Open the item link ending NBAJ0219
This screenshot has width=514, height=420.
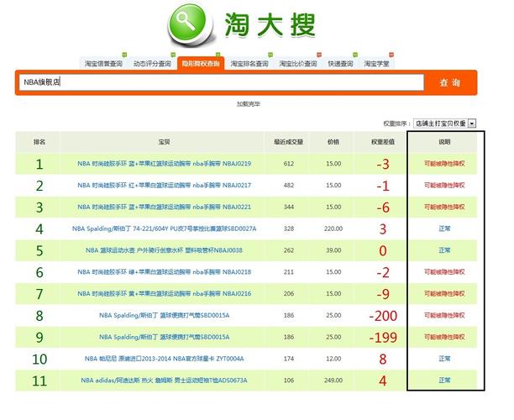[165, 164]
